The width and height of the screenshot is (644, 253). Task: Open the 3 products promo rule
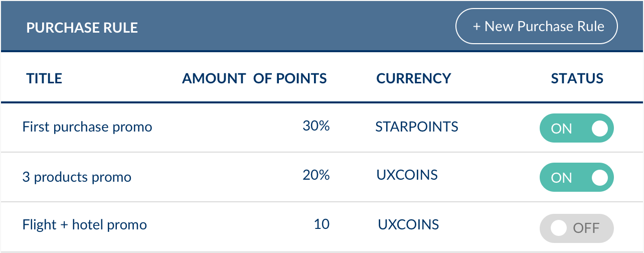coord(77,177)
